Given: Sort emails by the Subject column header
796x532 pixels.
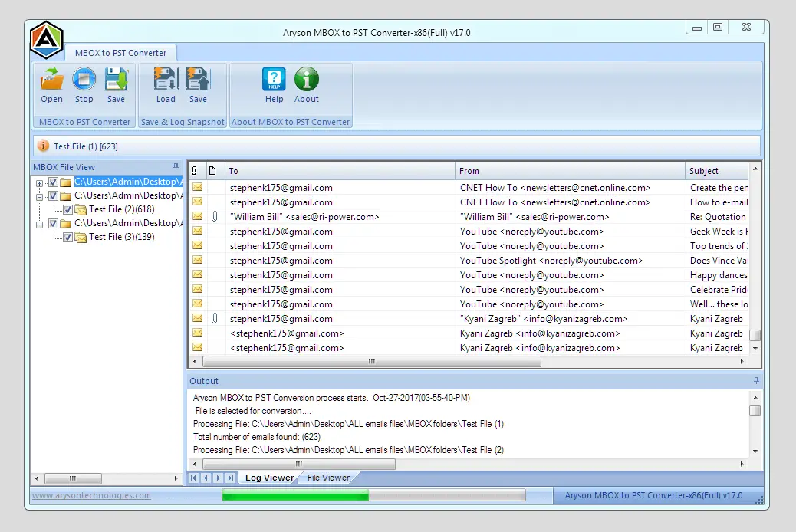Looking at the screenshot, I should [717, 171].
